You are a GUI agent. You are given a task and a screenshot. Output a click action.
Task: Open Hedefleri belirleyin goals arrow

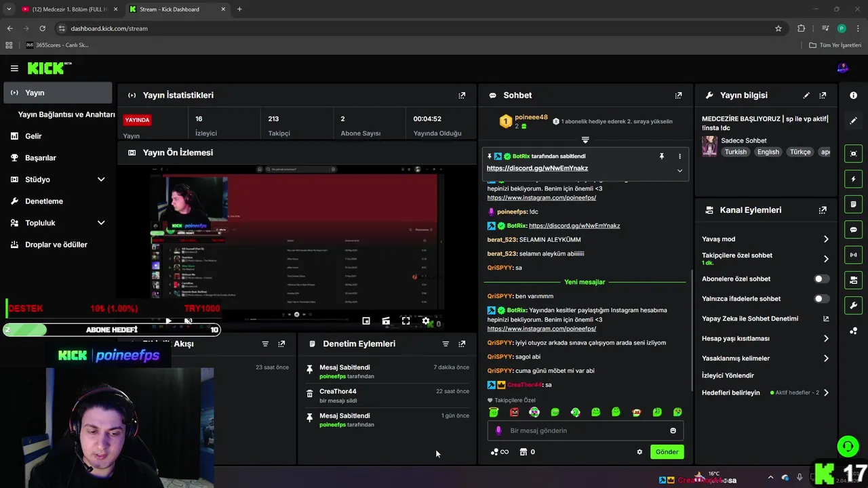coord(826,392)
